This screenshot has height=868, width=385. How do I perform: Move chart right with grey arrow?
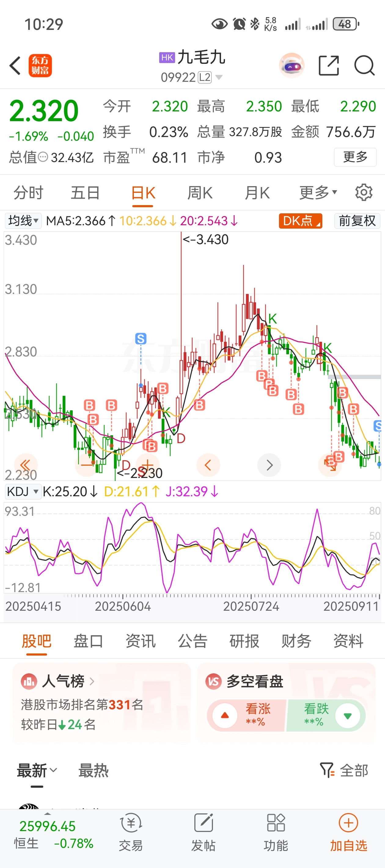pyautogui.click(x=269, y=465)
